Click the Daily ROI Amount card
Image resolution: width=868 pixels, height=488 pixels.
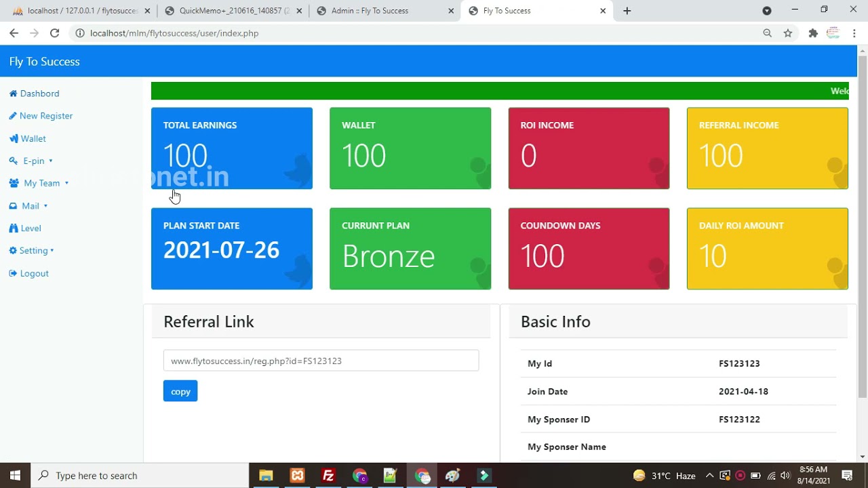point(768,249)
